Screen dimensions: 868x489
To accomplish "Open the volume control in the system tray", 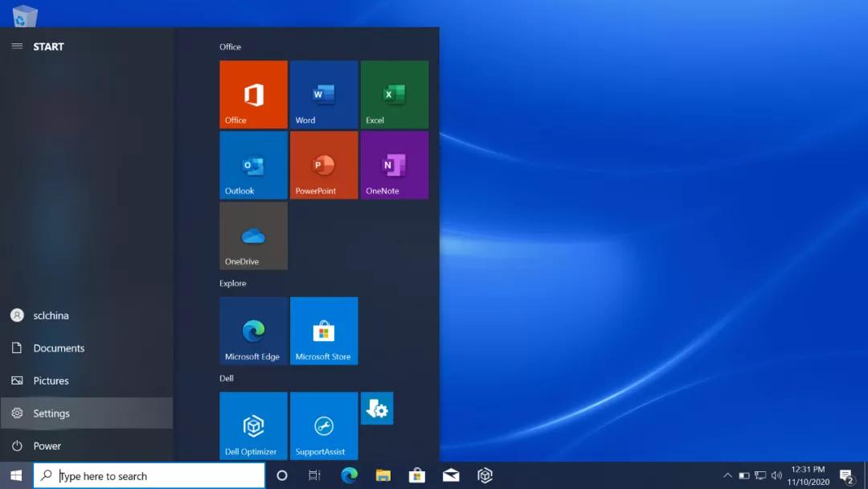I will click(776, 475).
